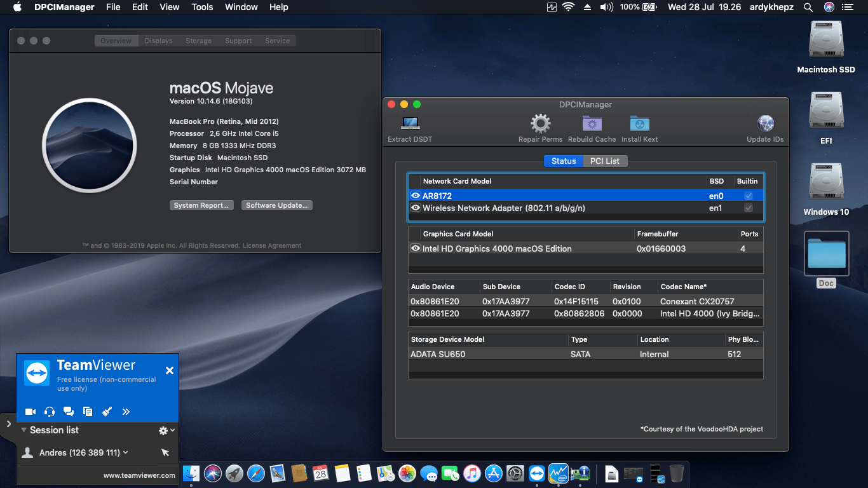This screenshot has height=488, width=868.
Task: Click the TeamViewer headset audio icon
Action: [50, 412]
